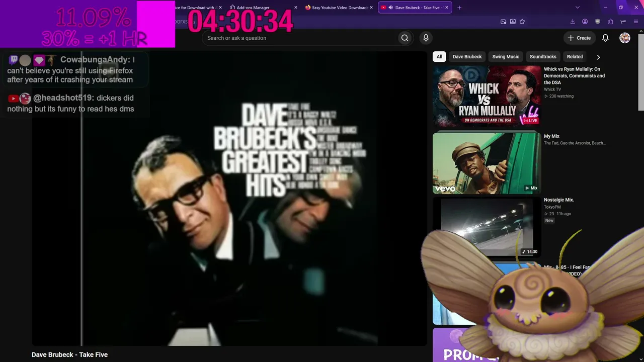
Task: Expand the list all tabs dropdown arrow
Action: [x=578, y=8]
